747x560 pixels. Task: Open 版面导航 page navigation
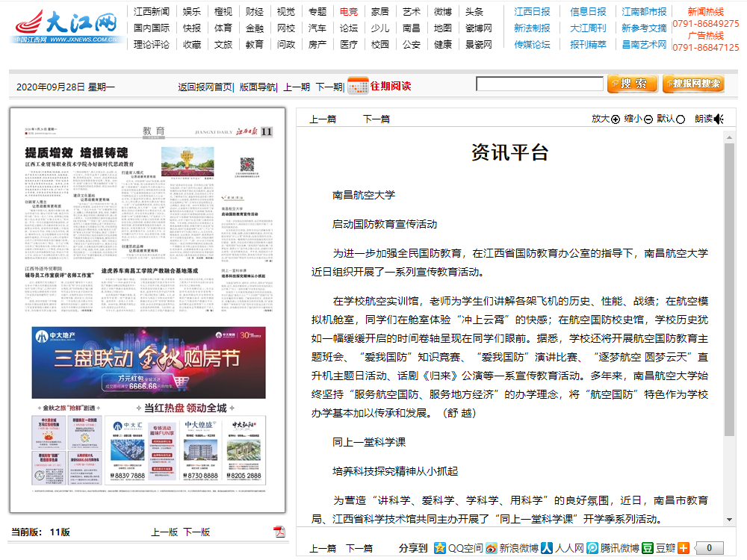click(257, 87)
